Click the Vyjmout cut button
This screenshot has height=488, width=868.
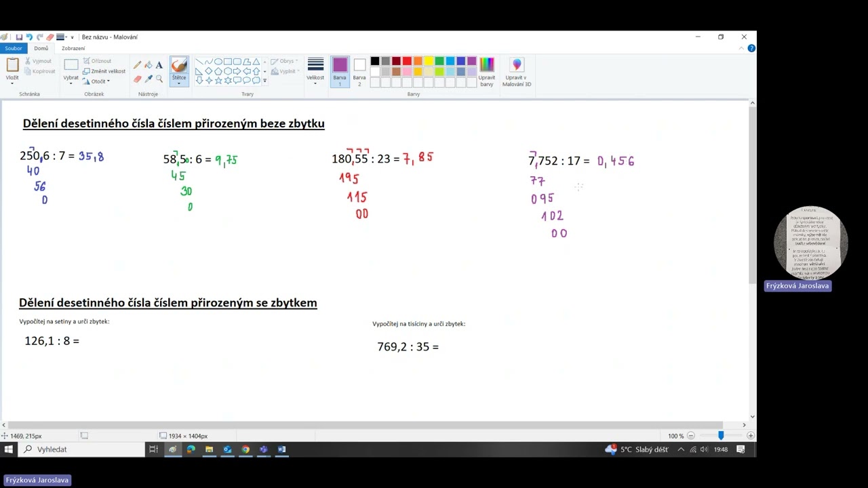[38, 61]
